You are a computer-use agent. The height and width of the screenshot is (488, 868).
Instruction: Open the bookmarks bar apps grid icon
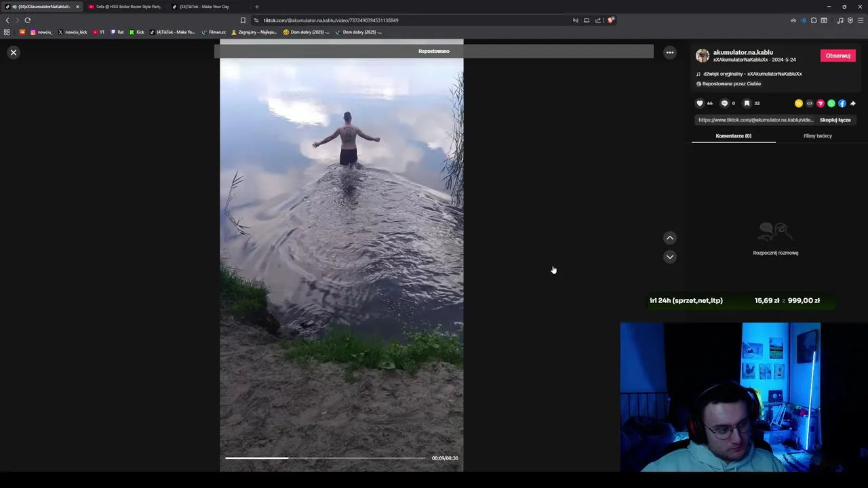(x=7, y=32)
